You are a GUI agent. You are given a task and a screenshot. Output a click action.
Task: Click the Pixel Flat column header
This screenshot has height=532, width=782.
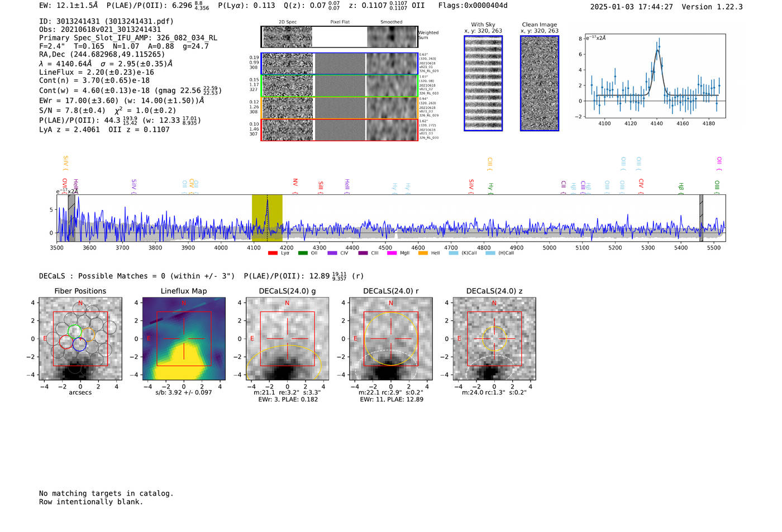tap(340, 22)
